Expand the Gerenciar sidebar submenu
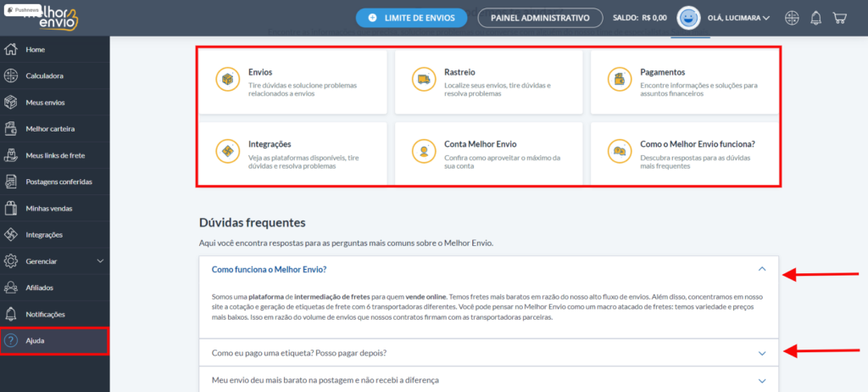Screen dimensions: 868x392 [100, 261]
